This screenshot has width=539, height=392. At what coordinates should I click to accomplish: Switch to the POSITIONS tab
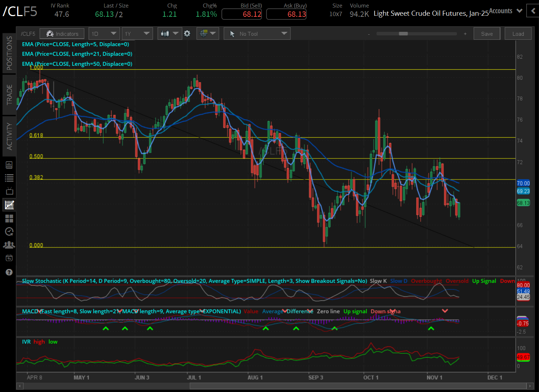9,53
